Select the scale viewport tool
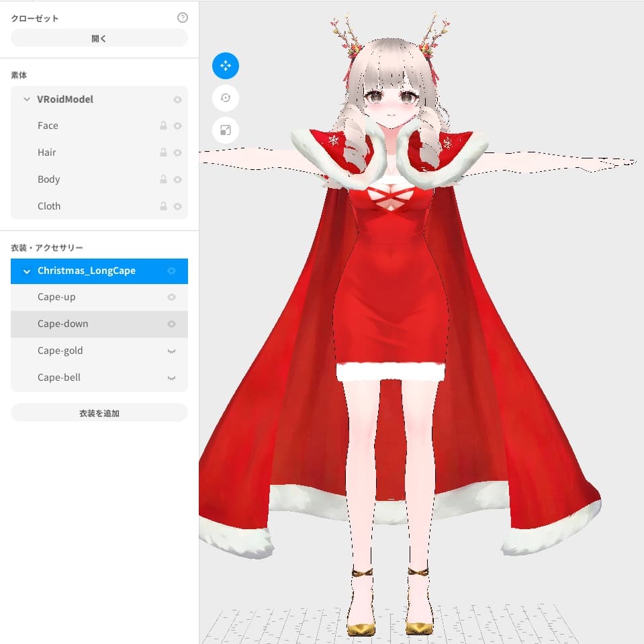The width and height of the screenshot is (644, 644). tap(226, 130)
